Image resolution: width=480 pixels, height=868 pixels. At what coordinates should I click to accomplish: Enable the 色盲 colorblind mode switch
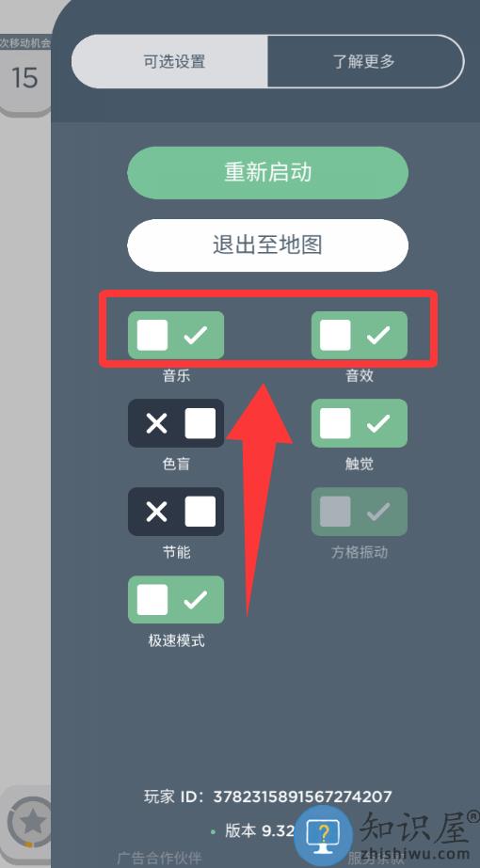tap(176, 423)
